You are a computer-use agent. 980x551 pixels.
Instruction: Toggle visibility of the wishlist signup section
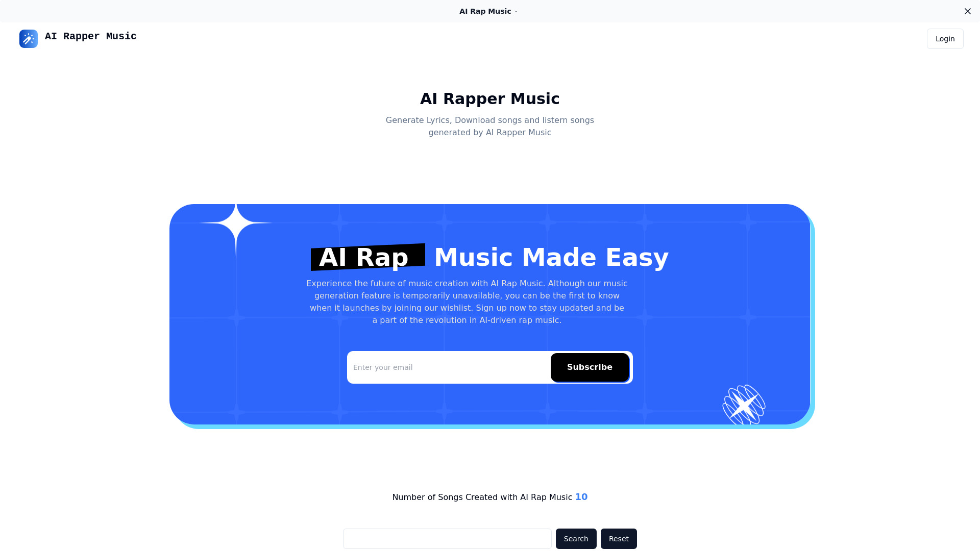pos(968,11)
